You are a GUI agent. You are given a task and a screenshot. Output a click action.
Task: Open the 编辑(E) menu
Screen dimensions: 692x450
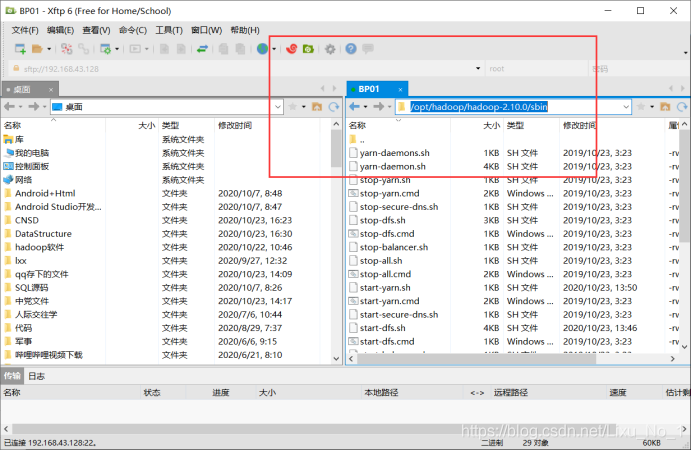click(60, 30)
